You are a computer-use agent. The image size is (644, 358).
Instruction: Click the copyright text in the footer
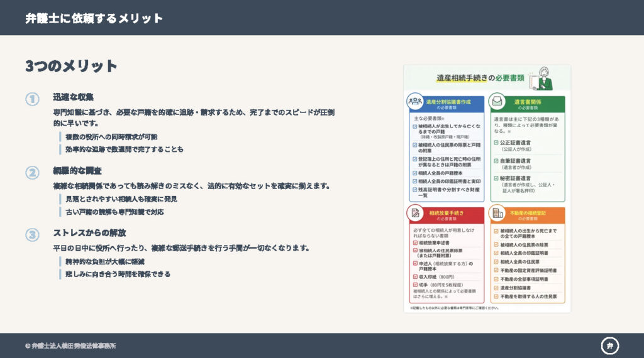[x=70, y=345]
